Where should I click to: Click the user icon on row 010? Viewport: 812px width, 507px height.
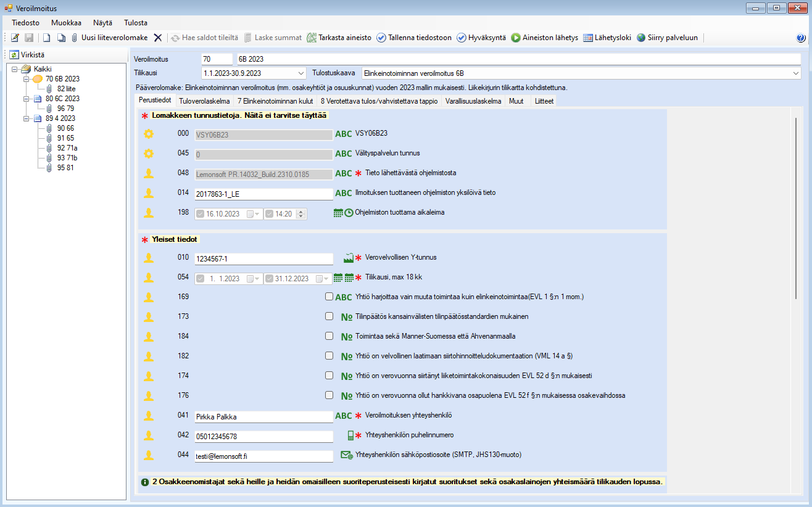point(148,258)
